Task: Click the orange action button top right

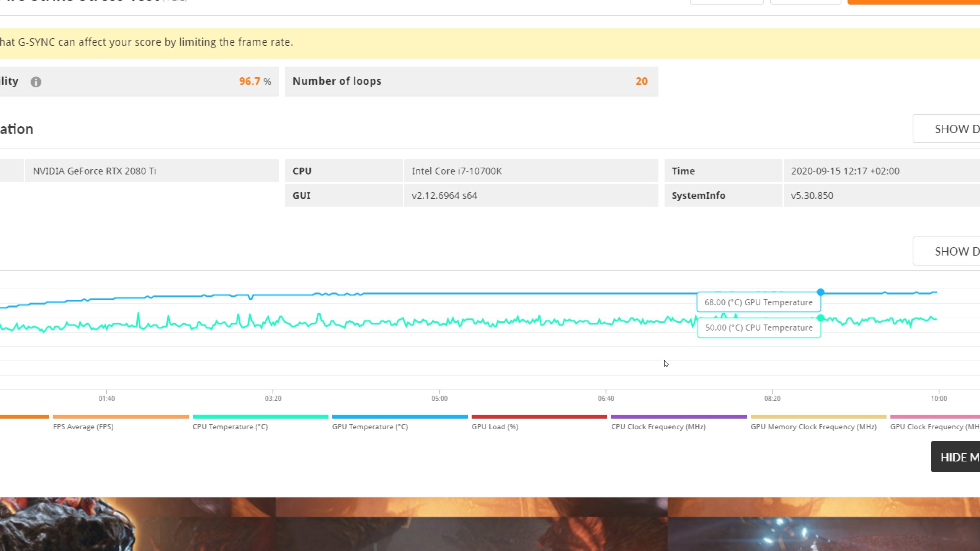Action: (x=915, y=2)
